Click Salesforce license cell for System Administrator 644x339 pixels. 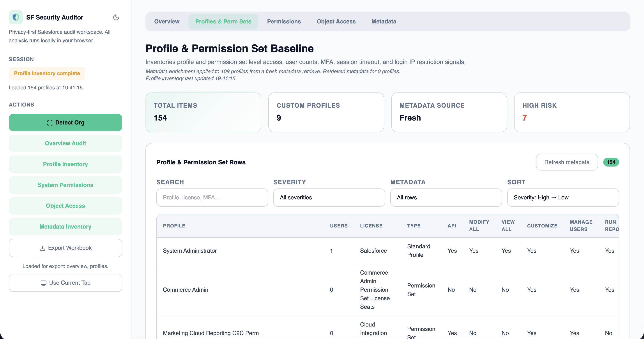373,251
